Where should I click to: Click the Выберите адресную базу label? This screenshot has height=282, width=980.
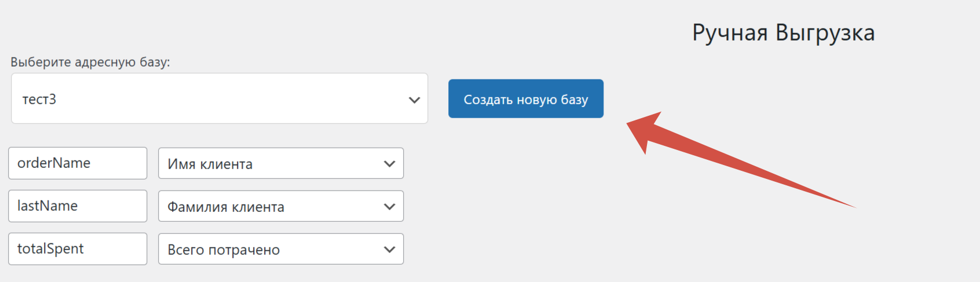(90, 62)
